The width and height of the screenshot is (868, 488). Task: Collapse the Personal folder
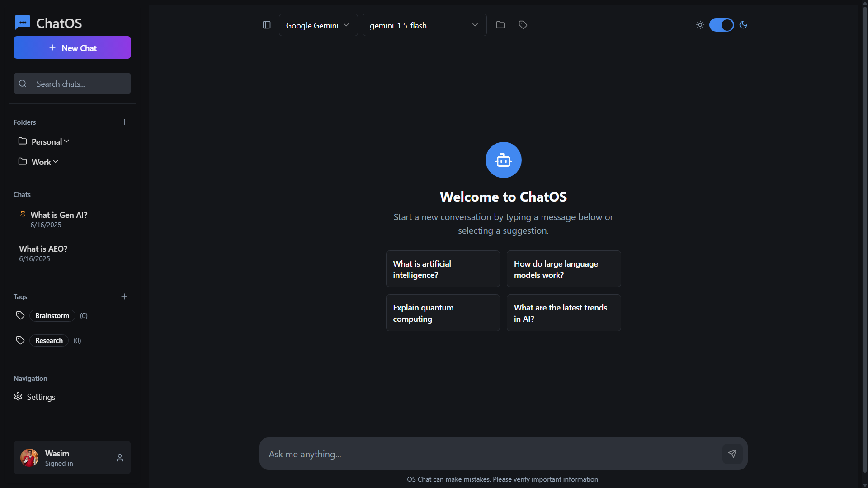click(67, 141)
